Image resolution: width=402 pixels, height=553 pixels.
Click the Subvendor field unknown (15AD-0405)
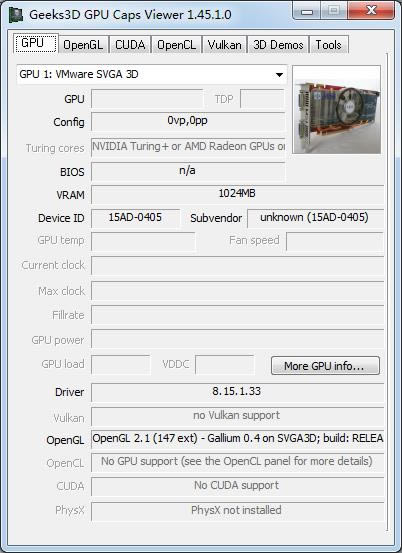pos(315,218)
